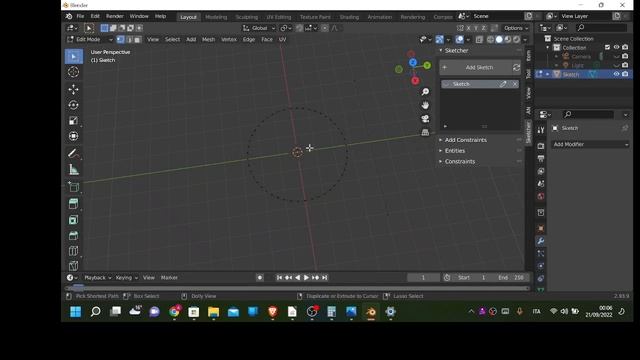The height and width of the screenshot is (360, 640).
Task: Click the current frame number field
Action: [423, 278]
